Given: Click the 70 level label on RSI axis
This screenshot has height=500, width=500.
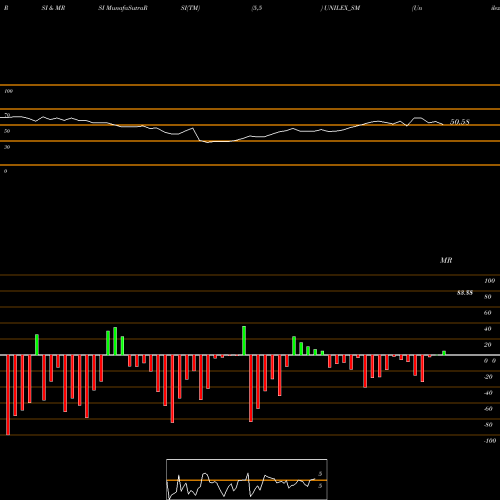Looking at the screenshot, I should click(x=7, y=115).
